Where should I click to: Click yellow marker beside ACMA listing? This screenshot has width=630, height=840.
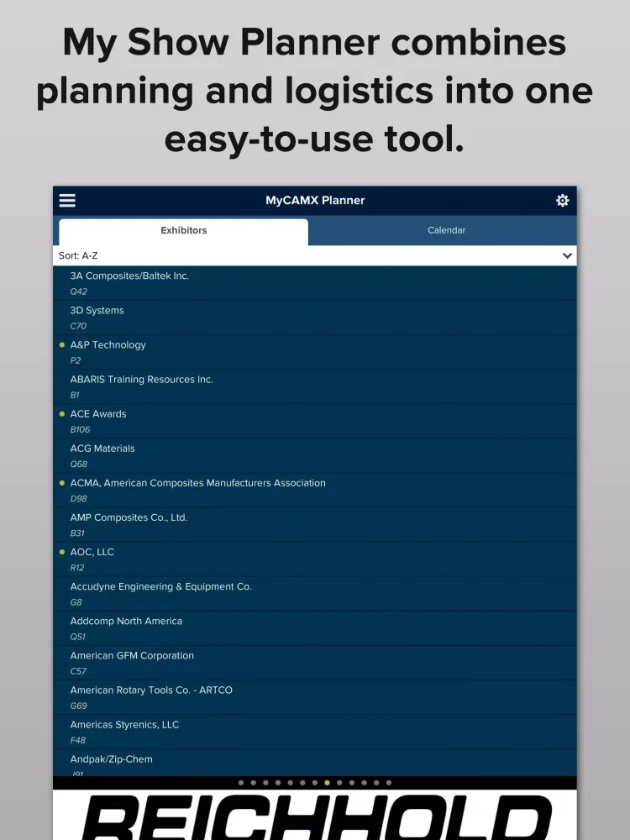click(62, 483)
